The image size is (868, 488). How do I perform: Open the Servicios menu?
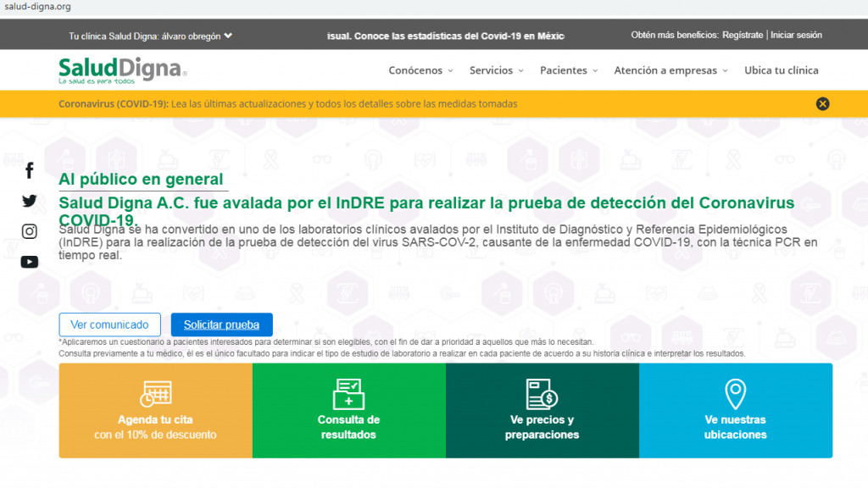[491, 70]
